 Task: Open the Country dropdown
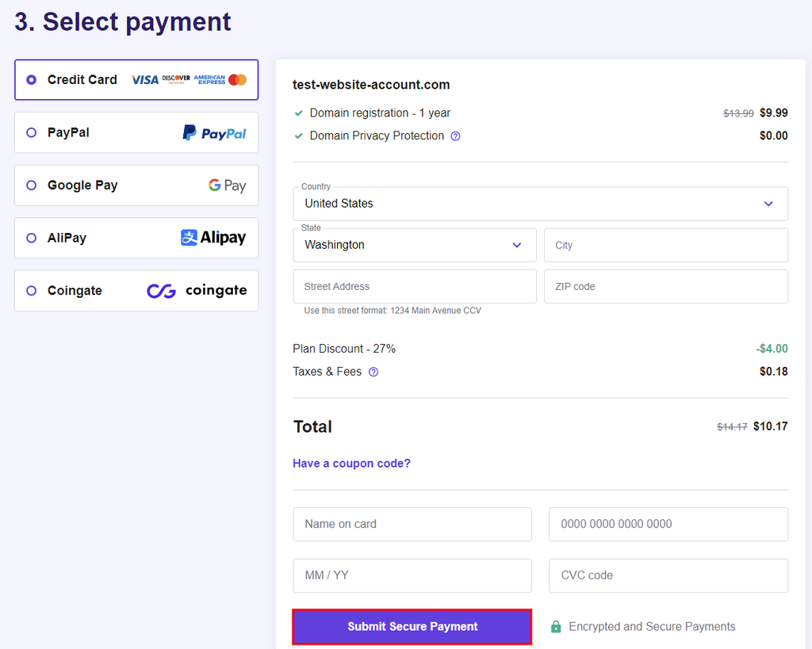pyautogui.click(x=540, y=204)
